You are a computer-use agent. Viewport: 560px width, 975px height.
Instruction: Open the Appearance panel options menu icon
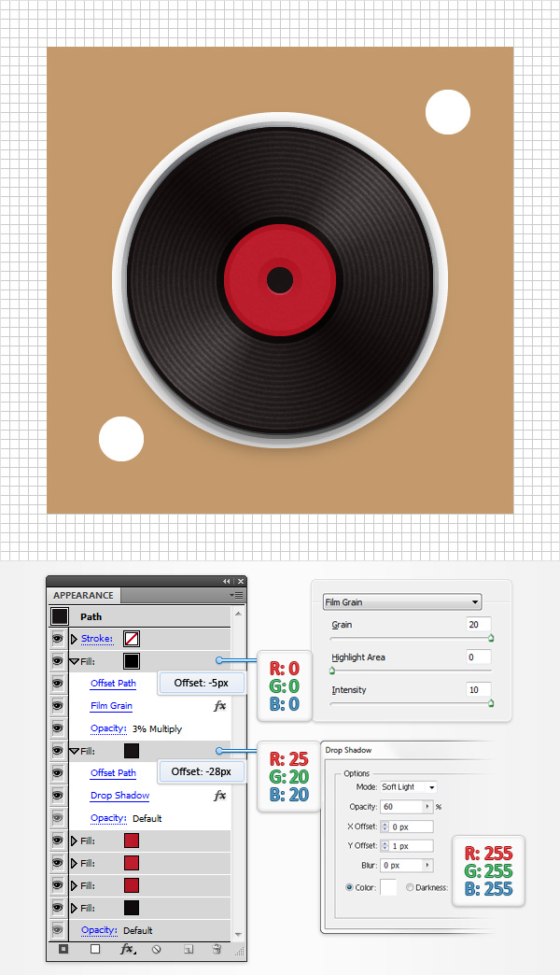pos(236,595)
